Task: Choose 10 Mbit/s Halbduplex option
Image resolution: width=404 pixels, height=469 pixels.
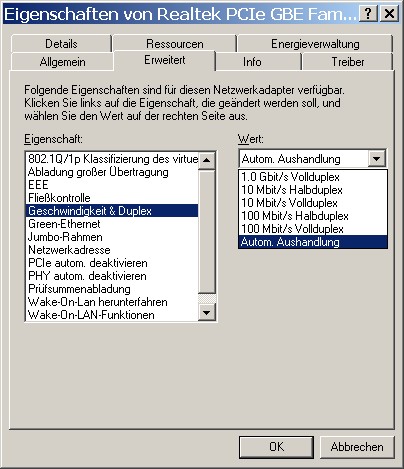Action: [x=313, y=190]
